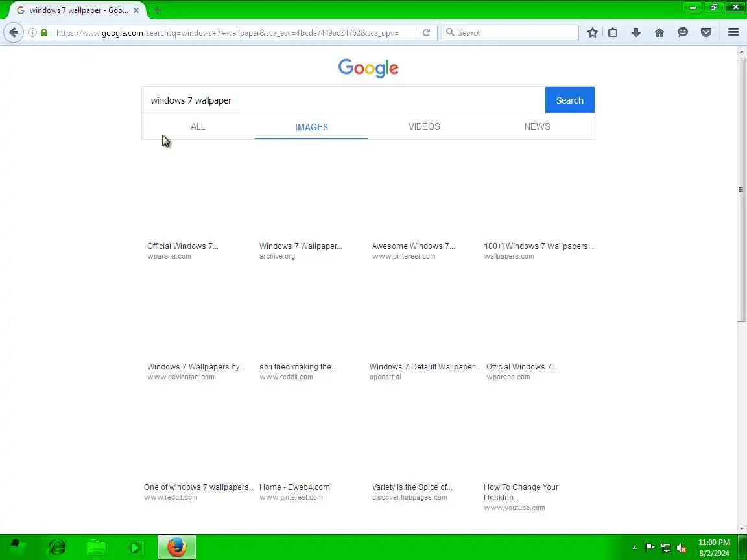The image size is (747, 560).
Task: Click the Google logo
Action: (x=368, y=68)
